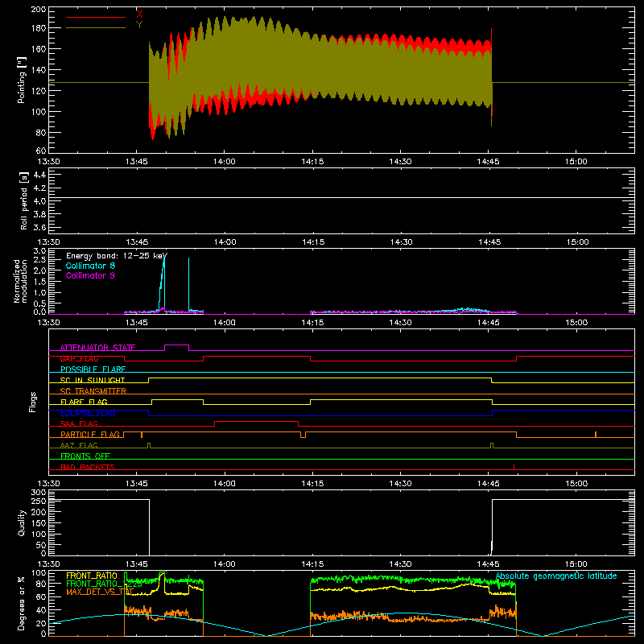Click the raised SAA_FLAG step segment
This screenshot has width=644, height=644.
(256, 421)
